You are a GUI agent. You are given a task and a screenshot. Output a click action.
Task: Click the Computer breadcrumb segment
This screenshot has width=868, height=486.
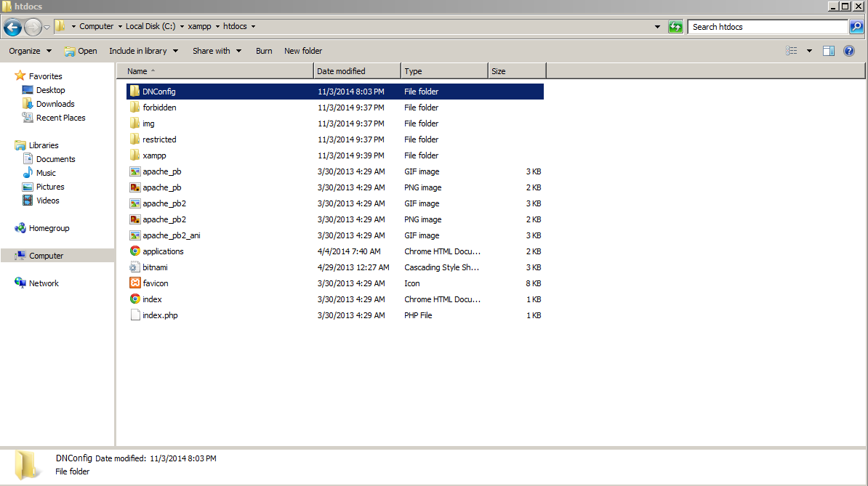[96, 26]
